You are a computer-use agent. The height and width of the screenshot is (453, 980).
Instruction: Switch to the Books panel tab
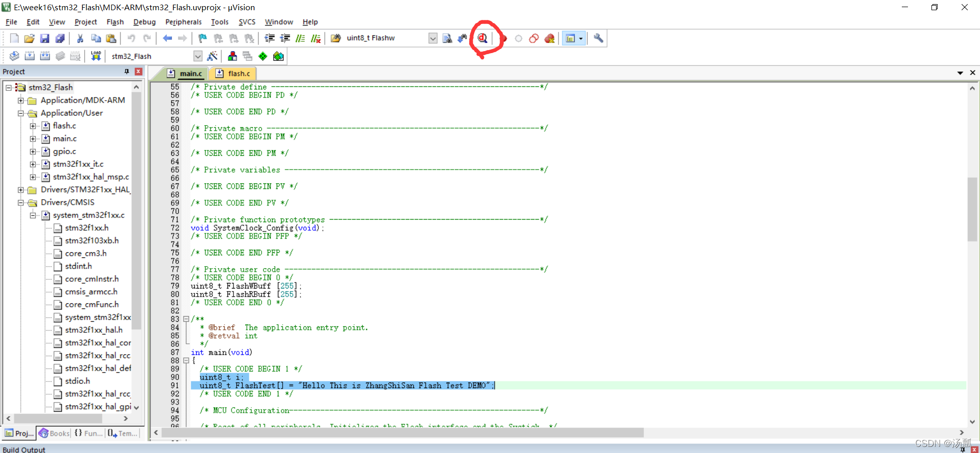click(x=55, y=433)
